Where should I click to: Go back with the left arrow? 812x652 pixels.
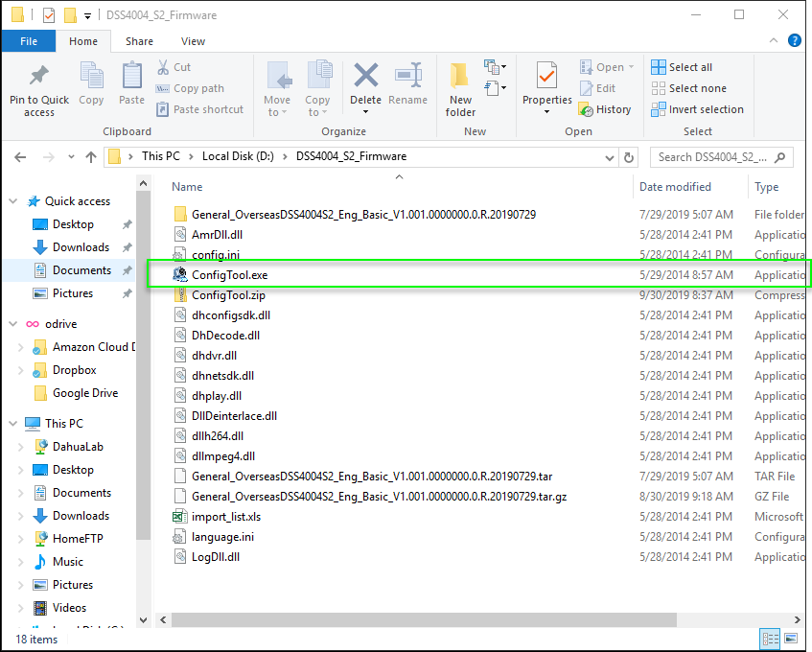pos(20,157)
